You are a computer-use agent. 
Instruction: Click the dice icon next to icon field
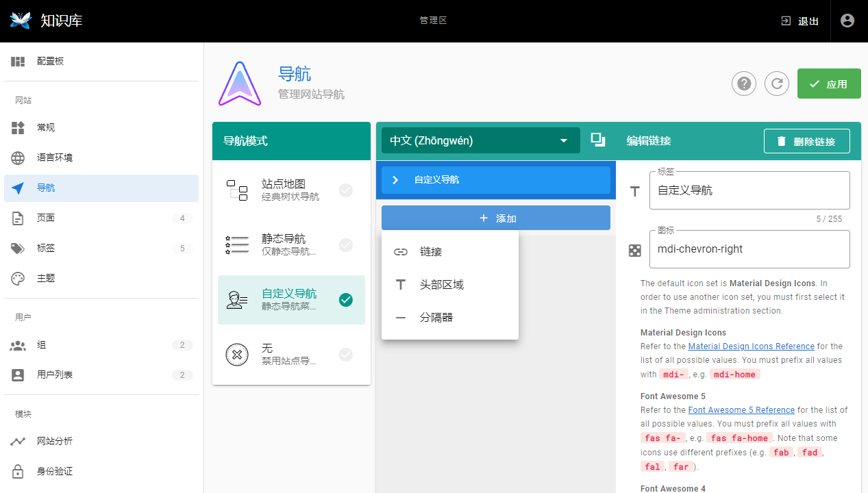coord(635,251)
